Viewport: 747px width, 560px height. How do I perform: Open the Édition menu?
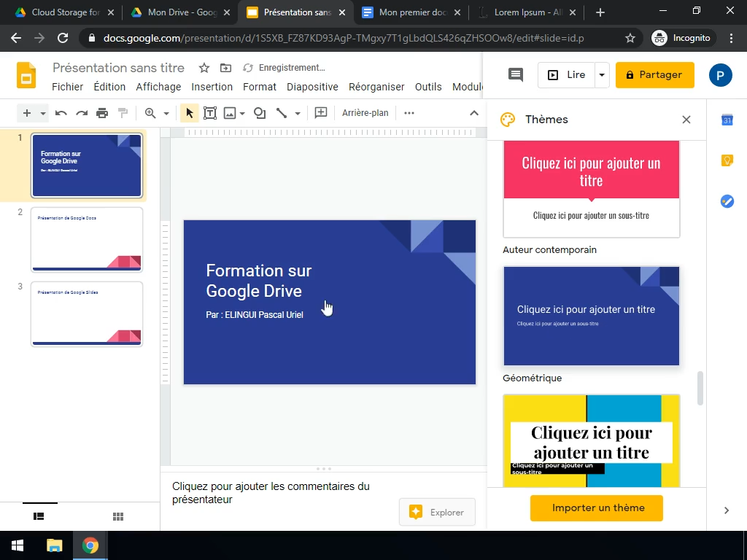(109, 87)
